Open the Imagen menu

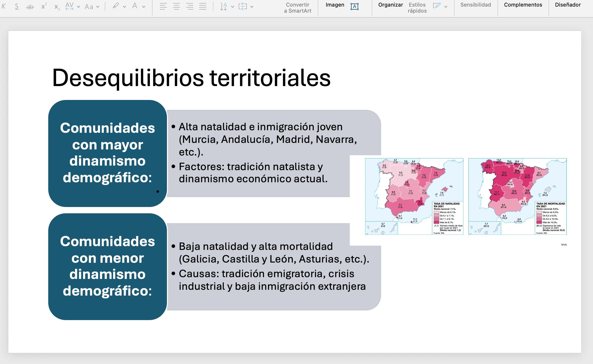pos(335,5)
